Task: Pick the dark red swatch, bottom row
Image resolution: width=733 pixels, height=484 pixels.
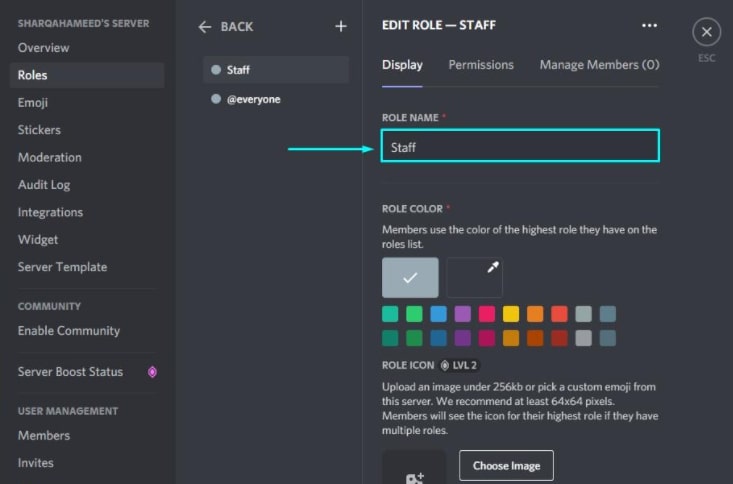Action: click(559, 338)
